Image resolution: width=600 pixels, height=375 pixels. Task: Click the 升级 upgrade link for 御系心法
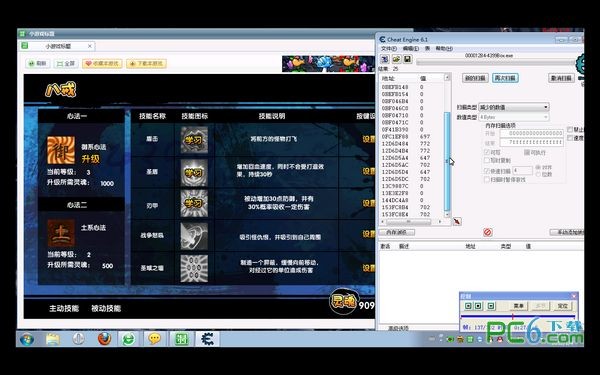[x=90, y=159]
